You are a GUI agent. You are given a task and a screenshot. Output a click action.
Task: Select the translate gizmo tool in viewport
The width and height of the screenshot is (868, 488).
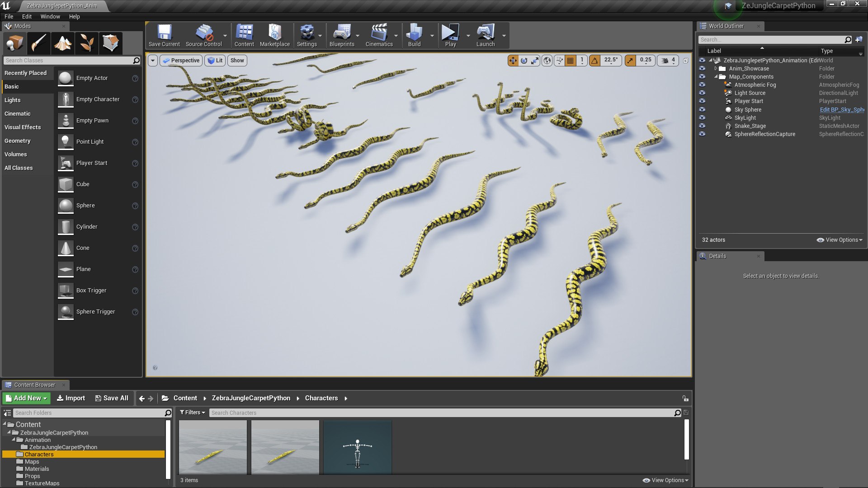pyautogui.click(x=513, y=60)
